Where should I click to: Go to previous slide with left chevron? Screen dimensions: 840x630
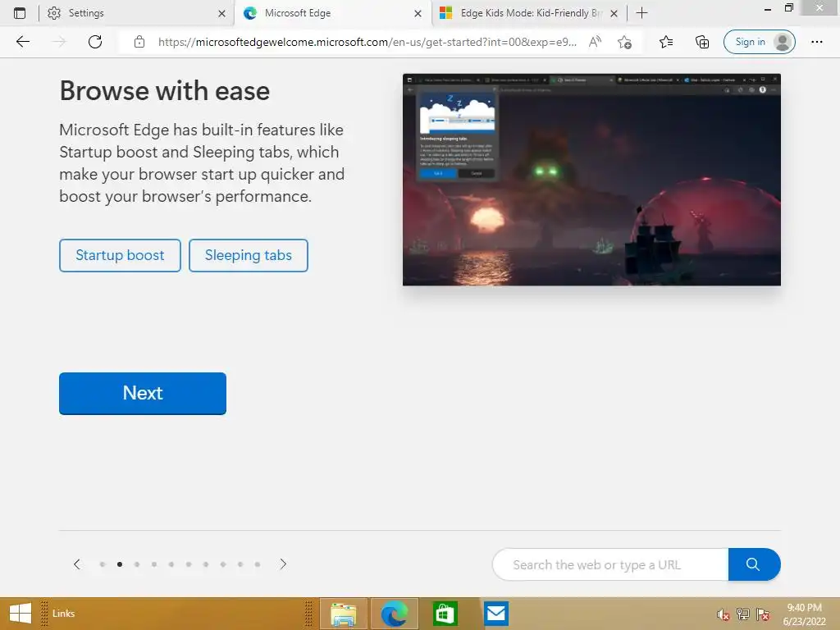[x=77, y=564]
